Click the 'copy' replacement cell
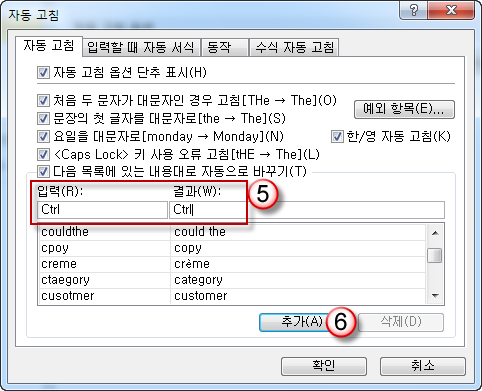 pos(298,248)
